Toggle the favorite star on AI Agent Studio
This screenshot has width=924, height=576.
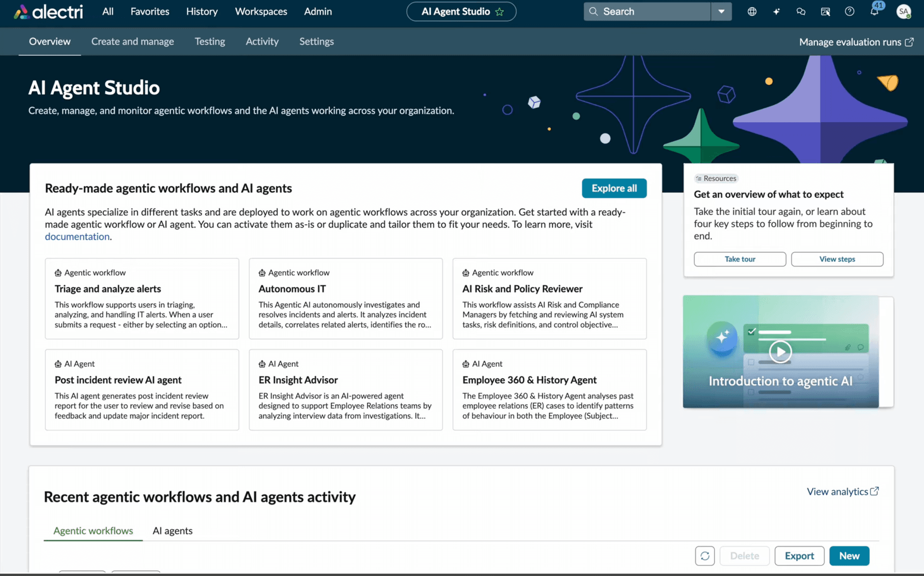(500, 11)
